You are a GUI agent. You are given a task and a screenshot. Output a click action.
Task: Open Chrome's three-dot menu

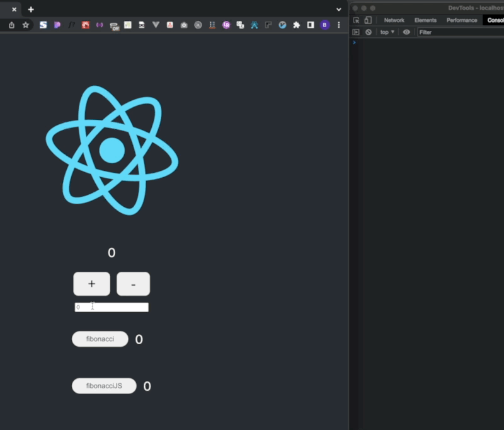coord(339,25)
